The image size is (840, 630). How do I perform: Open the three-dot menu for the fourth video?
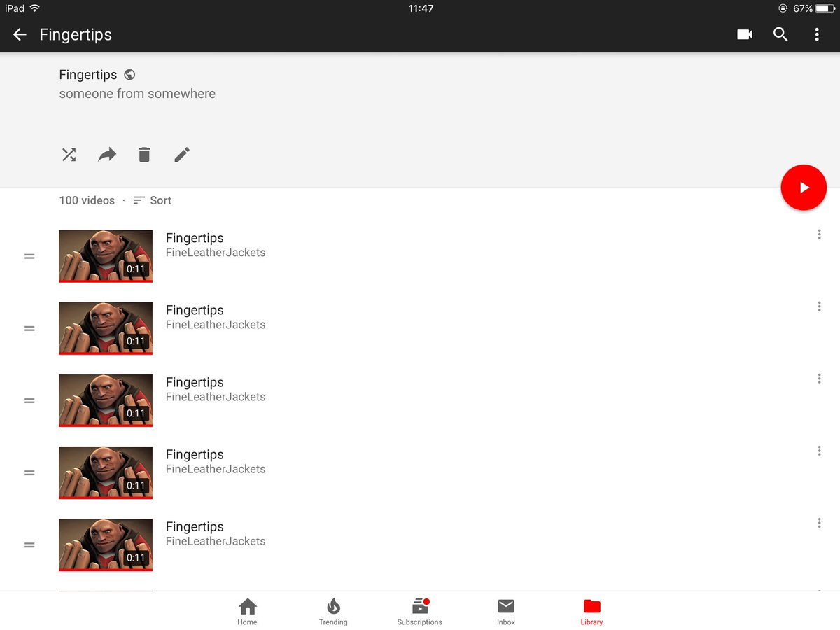[x=819, y=451]
